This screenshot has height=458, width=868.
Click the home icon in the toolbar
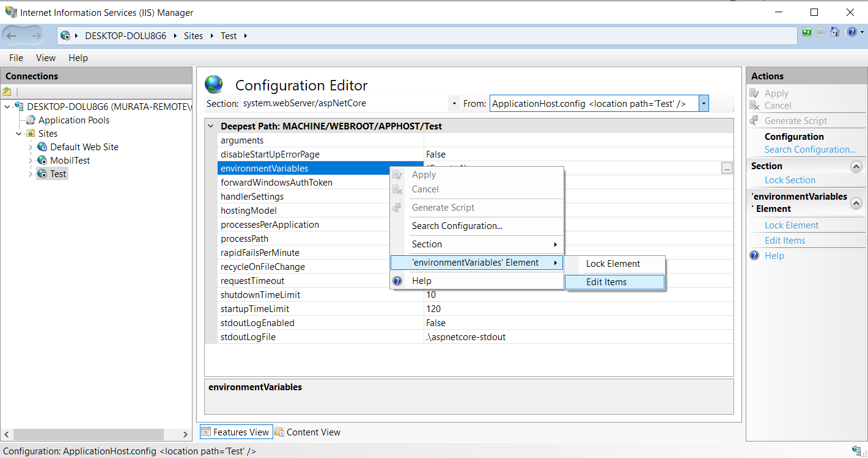pos(835,32)
